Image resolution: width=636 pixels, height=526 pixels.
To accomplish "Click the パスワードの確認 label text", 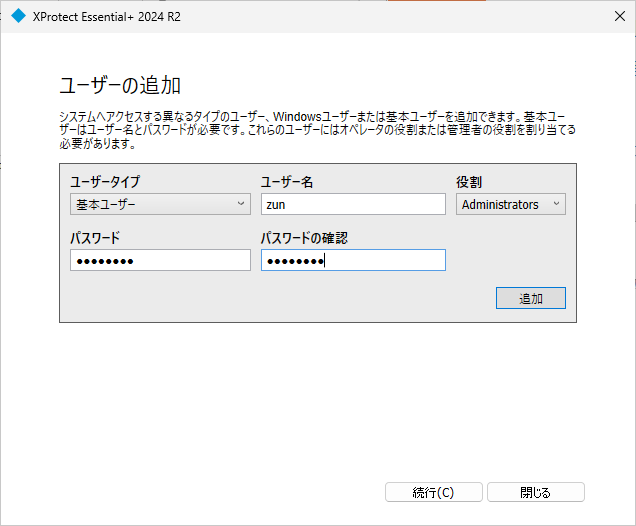I will click(x=304, y=238).
